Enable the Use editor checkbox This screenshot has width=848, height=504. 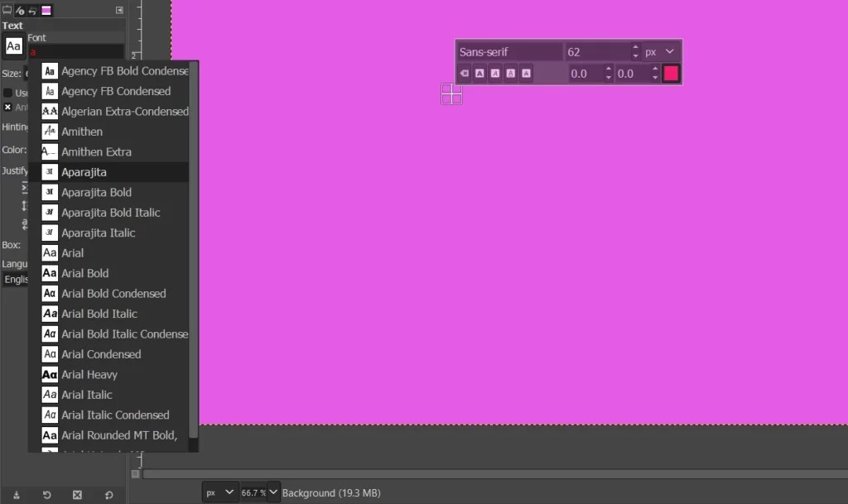(7, 92)
